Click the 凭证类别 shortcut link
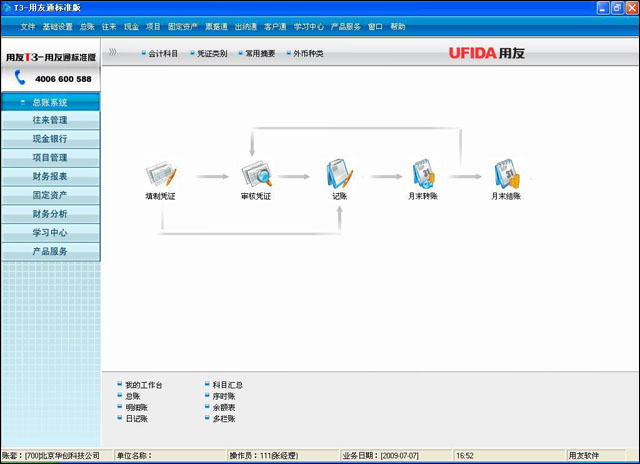Image resolution: width=640 pixels, height=464 pixels. click(x=211, y=53)
